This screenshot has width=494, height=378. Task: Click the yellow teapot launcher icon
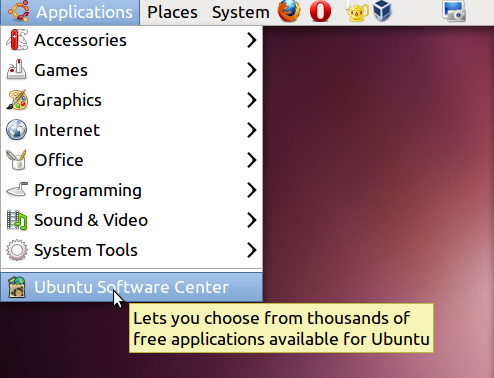[357, 11]
